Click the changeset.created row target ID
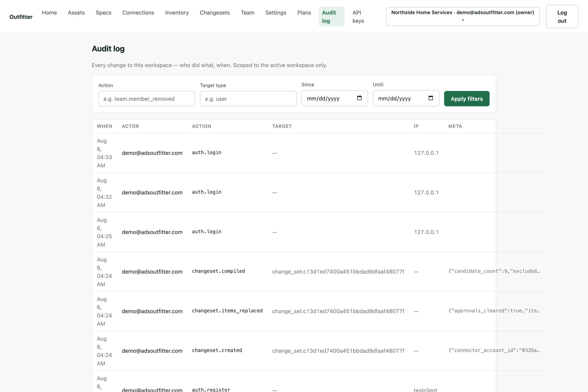The width and height of the screenshot is (588, 392). pyautogui.click(x=338, y=351)
